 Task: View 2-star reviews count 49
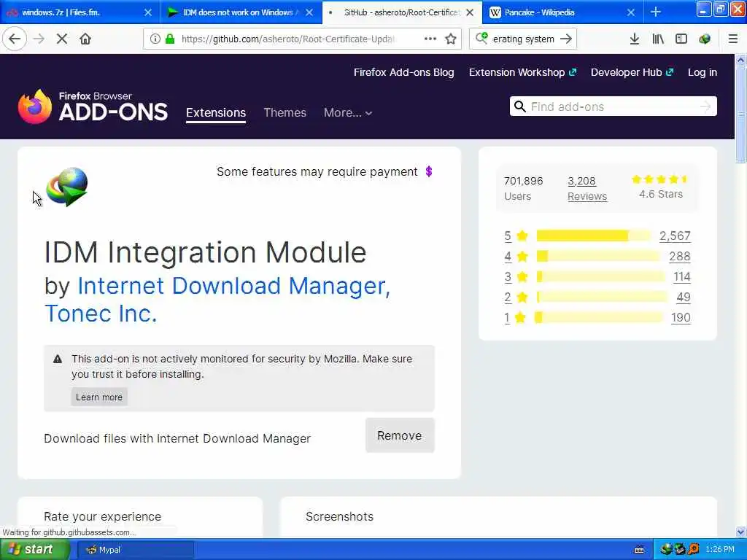683,297
